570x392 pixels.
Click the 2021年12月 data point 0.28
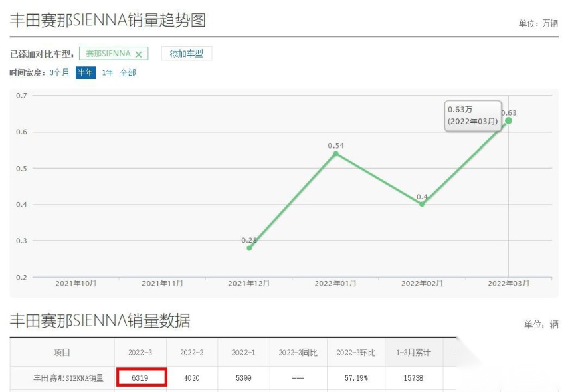coord(249,248)
